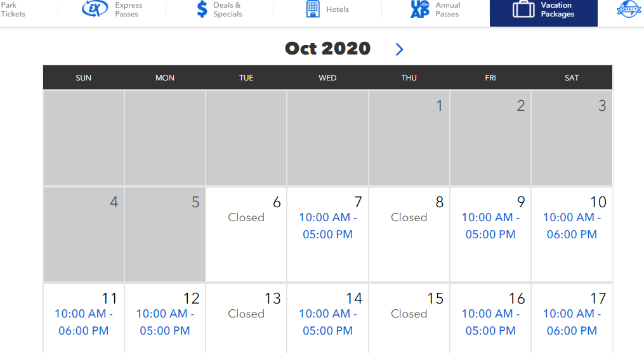Click the Oct 2020 month heading
The height and width of the screenshot is (353, 644).
(328, 48)
